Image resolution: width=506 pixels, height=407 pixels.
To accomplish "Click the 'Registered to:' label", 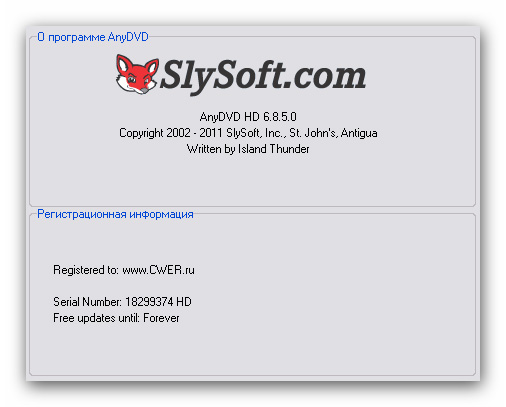I will point(86,270).
